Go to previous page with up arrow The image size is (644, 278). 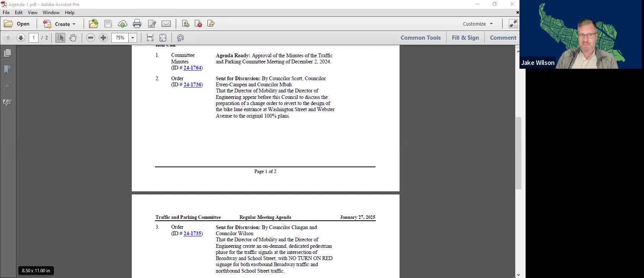click(x=8, y=38)
